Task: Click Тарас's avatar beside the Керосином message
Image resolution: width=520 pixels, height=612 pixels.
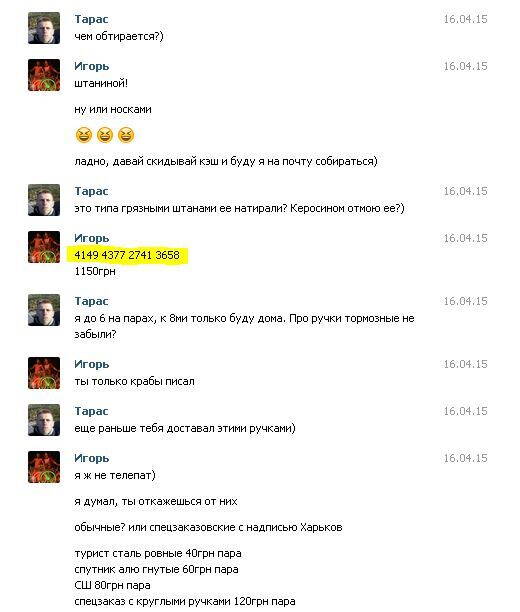Action: pyautogui.click(x=44, y=200)
